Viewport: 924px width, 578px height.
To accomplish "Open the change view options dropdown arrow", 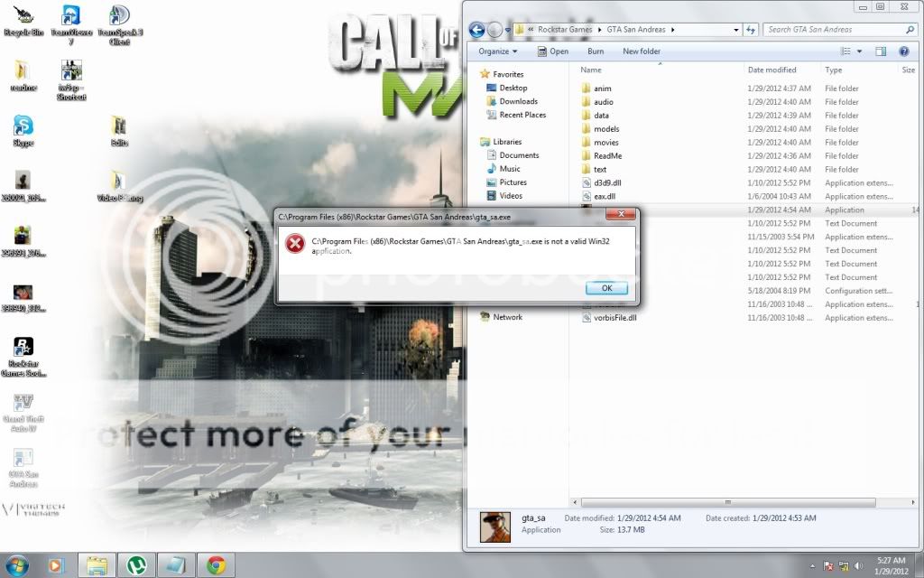I will 859,51.
